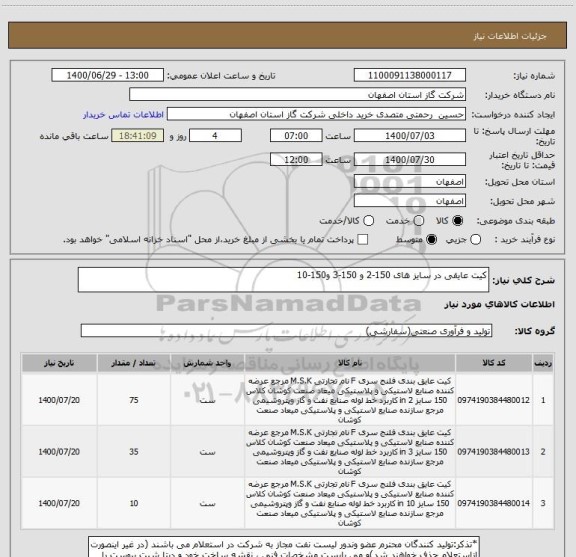This screenshot has height=557, width=576.
Task: Click the page header جزئیات اطلاعات نیاز
Action: click(x=510, y=36)
